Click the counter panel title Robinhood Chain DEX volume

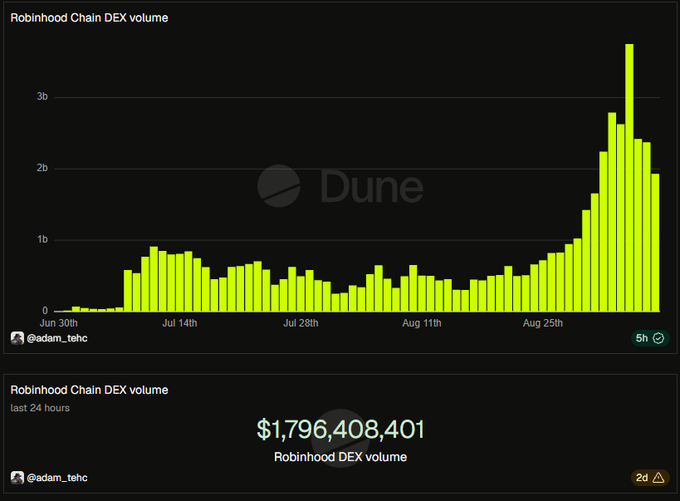pyautogui.click(x=89, y=390)
